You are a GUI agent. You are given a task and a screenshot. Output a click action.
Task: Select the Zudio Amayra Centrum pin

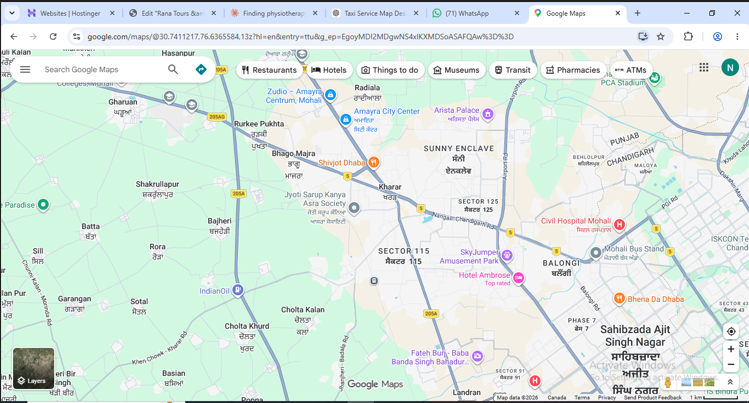click(x=330, y=95)
